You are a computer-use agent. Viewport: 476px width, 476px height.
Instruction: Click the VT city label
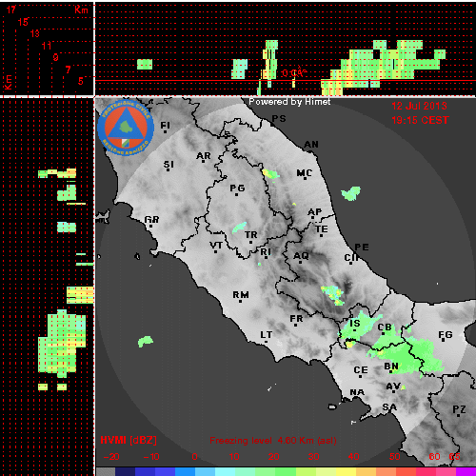tap(216, 245)
